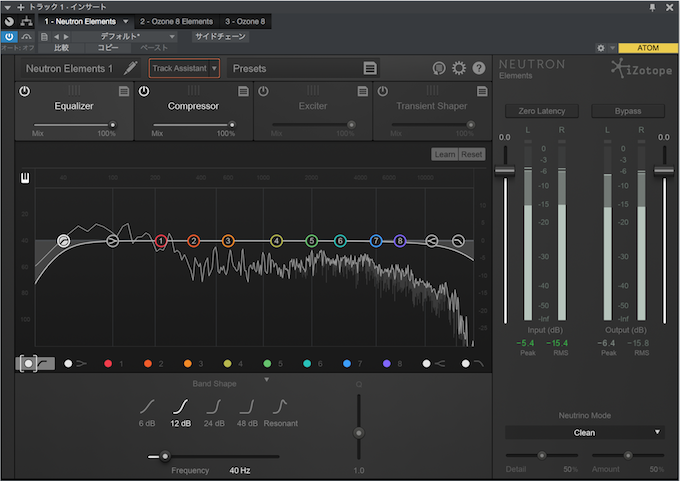
Task: Select EQ node 1 on the curve
Action: (161, 241)
